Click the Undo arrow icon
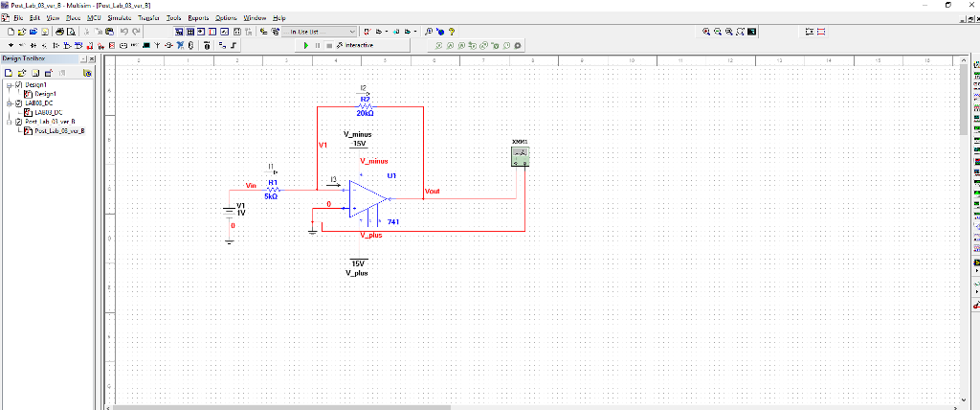 [x=125, y=32]
